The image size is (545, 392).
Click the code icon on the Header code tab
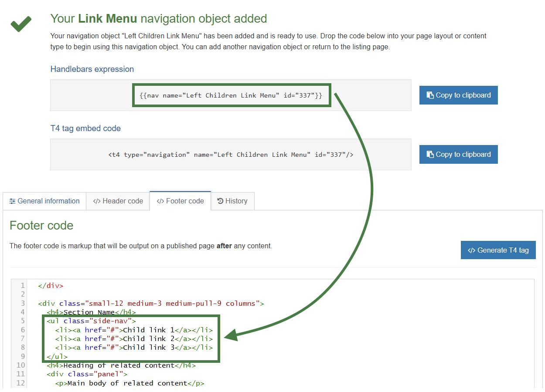click(x=97, y=201)
